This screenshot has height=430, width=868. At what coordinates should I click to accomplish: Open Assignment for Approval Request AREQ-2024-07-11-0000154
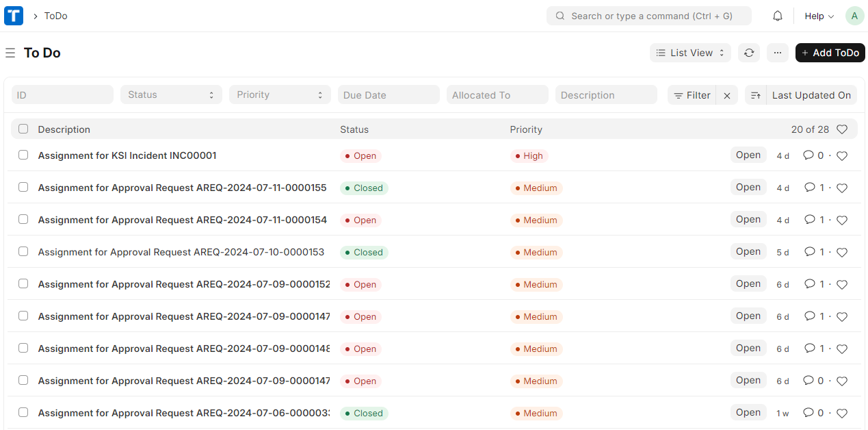[182, 220]
